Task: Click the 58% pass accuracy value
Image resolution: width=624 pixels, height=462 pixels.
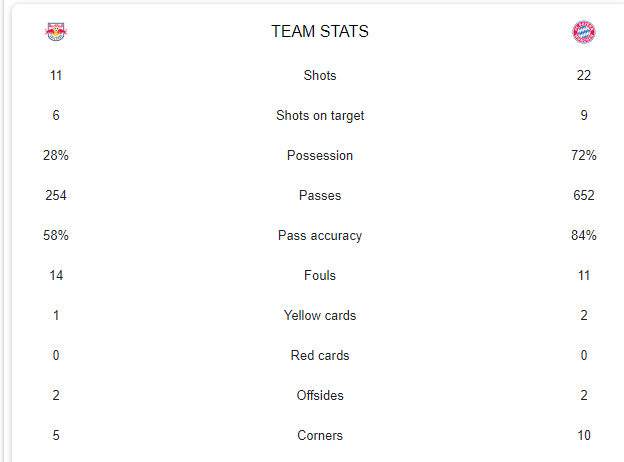Action: [56, 236]
